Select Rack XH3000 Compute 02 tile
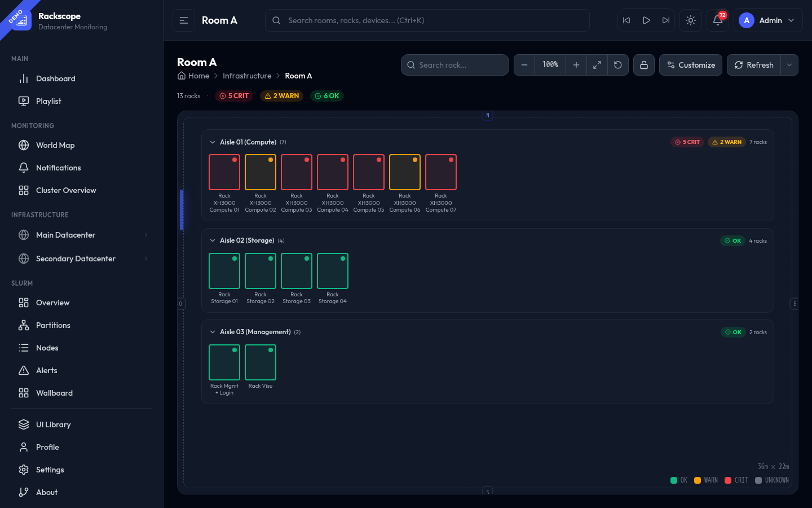 [x=261, y=172]
